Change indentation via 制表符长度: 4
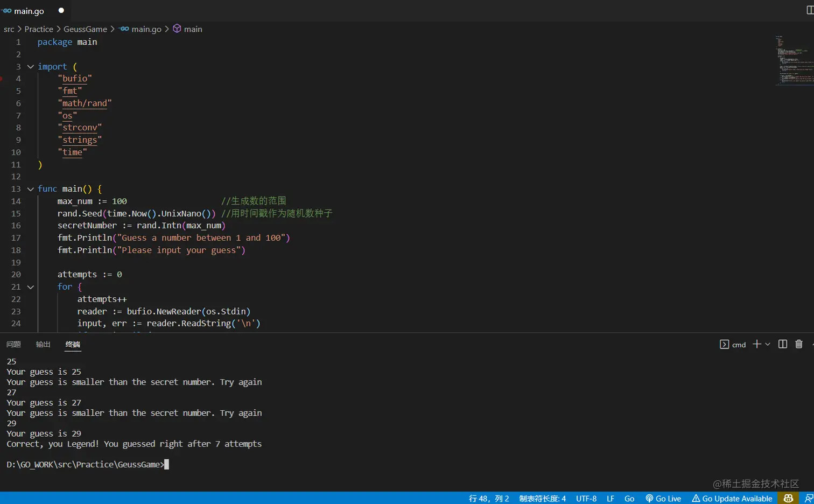The image size is (814, 504). click(543, 499)
